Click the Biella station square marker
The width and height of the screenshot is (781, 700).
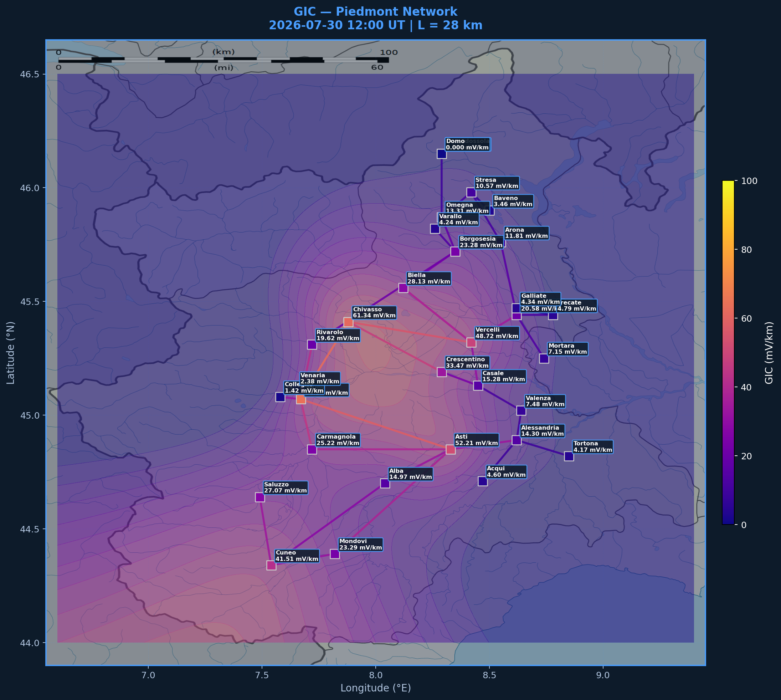403,288
